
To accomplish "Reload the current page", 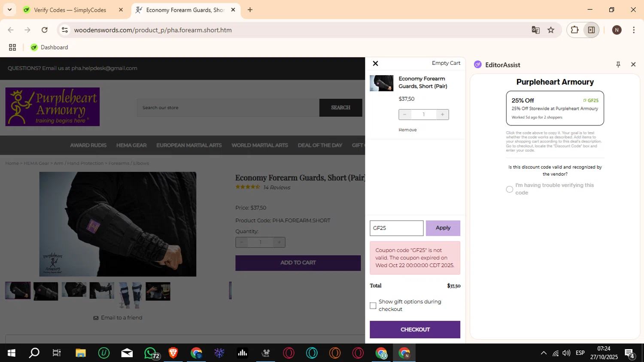I will pos(45,30).
